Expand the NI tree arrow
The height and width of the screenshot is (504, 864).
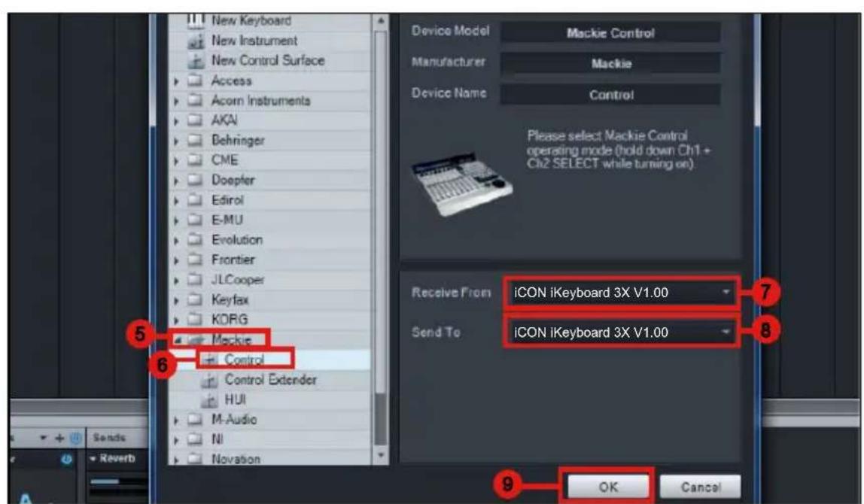[x=176, y=440]
